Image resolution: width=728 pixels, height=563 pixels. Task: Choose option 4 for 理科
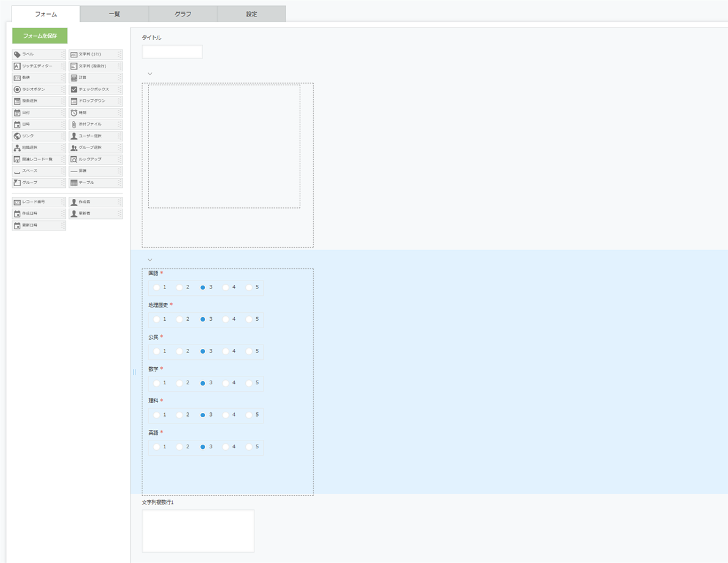(226, 415)
